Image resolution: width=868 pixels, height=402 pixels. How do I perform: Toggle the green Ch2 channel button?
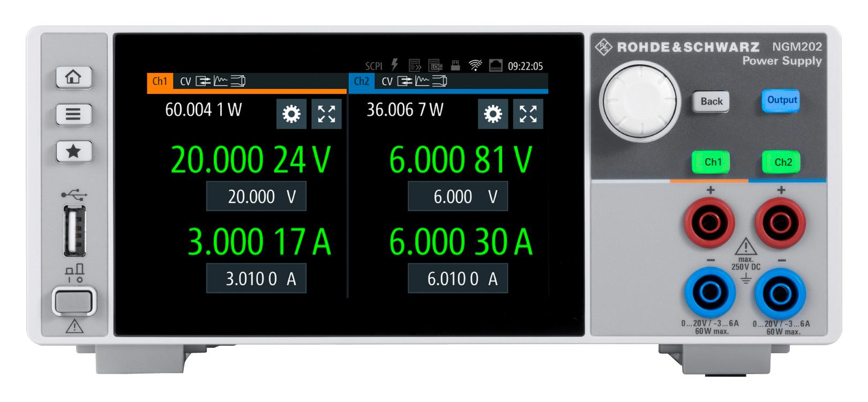tap(782, 162)
